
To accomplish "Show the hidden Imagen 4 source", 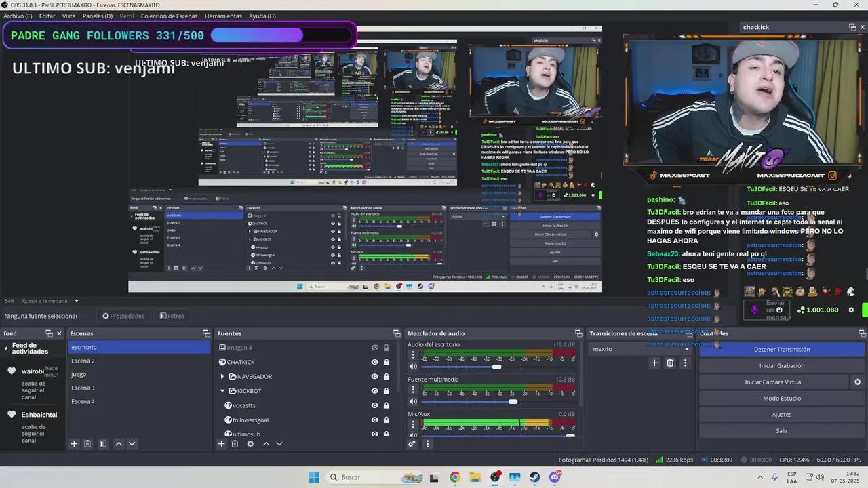I will [x=374, y=348].
